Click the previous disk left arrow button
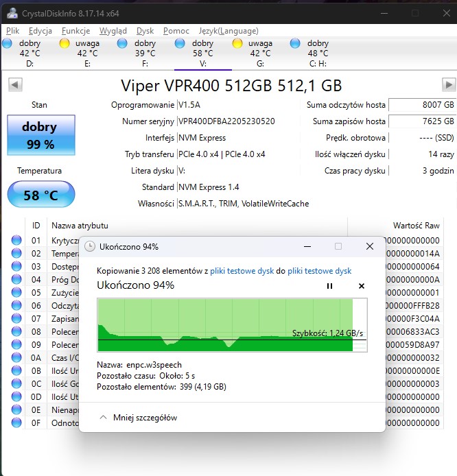The height and width of the screenshot is (476, 457). click(x=15, y=84)
